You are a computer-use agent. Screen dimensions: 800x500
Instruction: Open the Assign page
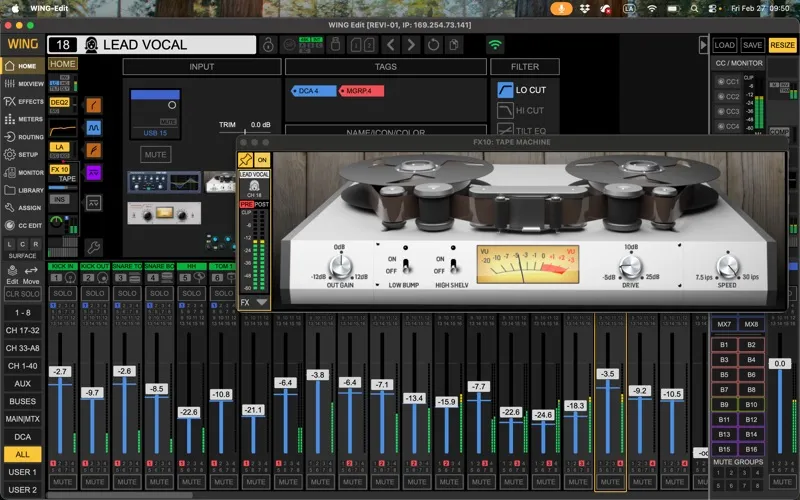click(x=23, y=208)
